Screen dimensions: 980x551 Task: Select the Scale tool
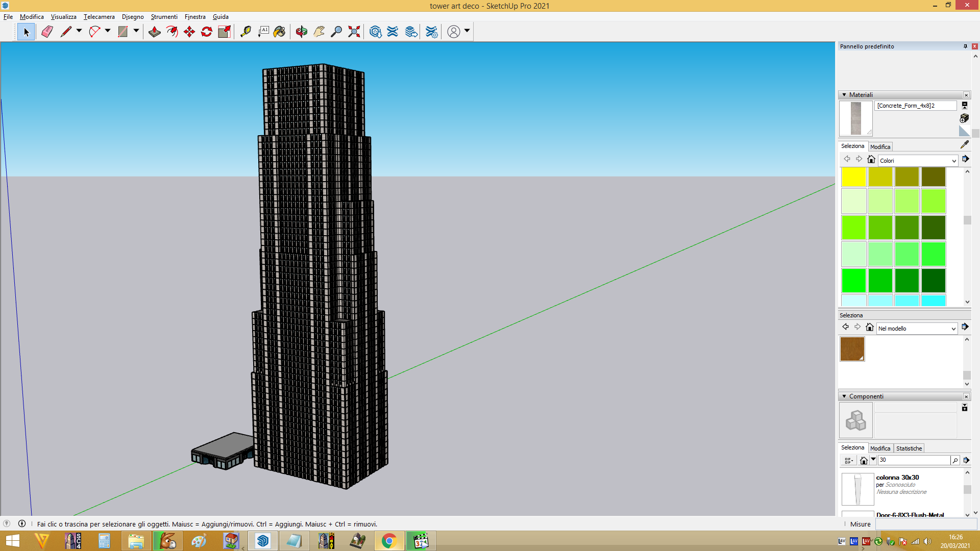point(225,32)
